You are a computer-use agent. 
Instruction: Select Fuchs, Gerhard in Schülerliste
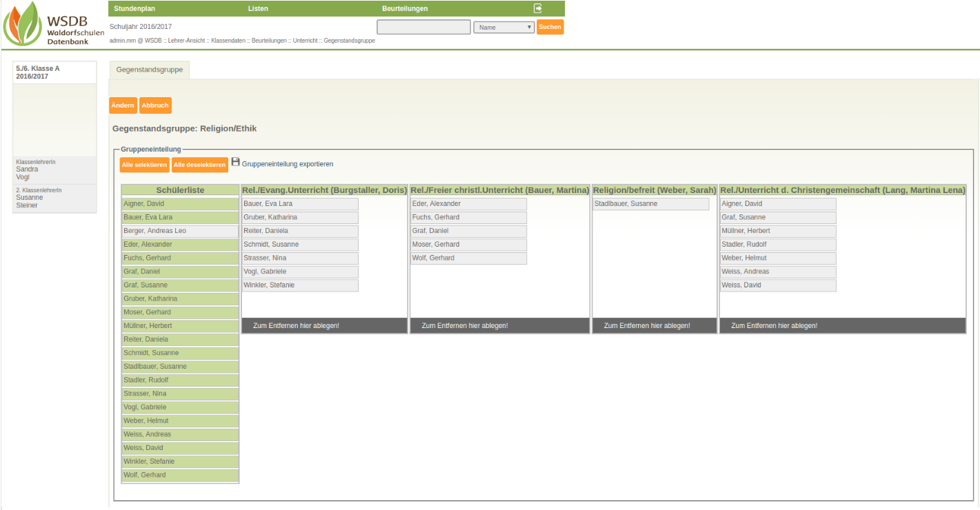click(180, 258)
